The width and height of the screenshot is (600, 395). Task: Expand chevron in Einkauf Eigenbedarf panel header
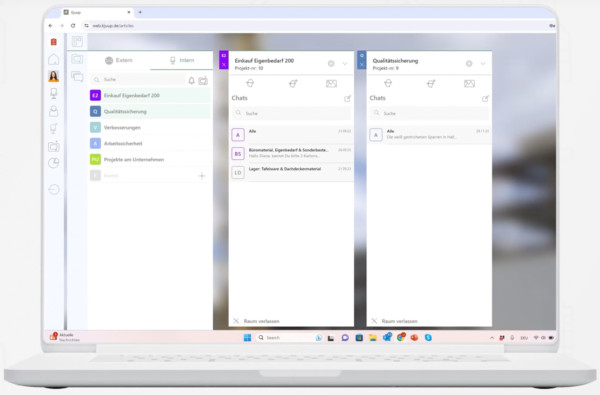click(345, 64)
